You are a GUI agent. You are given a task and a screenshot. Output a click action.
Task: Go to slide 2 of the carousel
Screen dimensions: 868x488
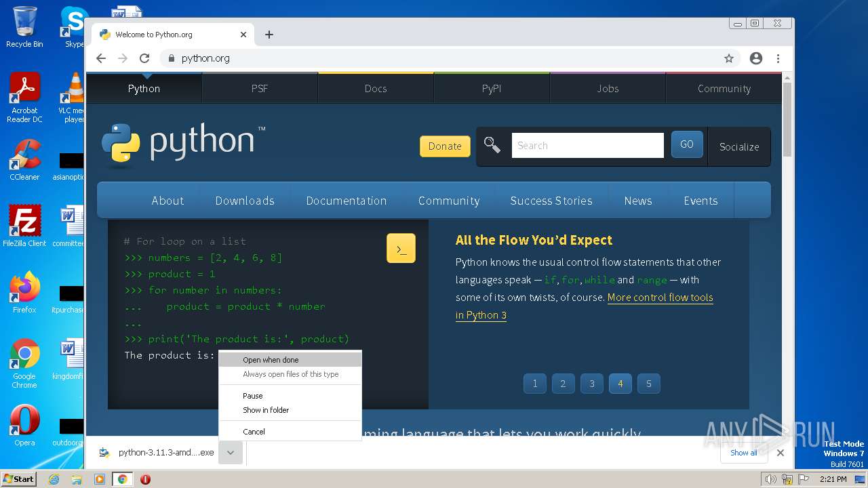click(563, 384)
